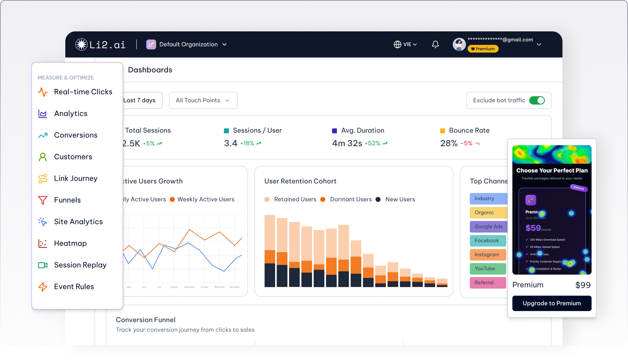Toggle the Retained Users legend item
628x364 pixels.
(x=290, y=199)
